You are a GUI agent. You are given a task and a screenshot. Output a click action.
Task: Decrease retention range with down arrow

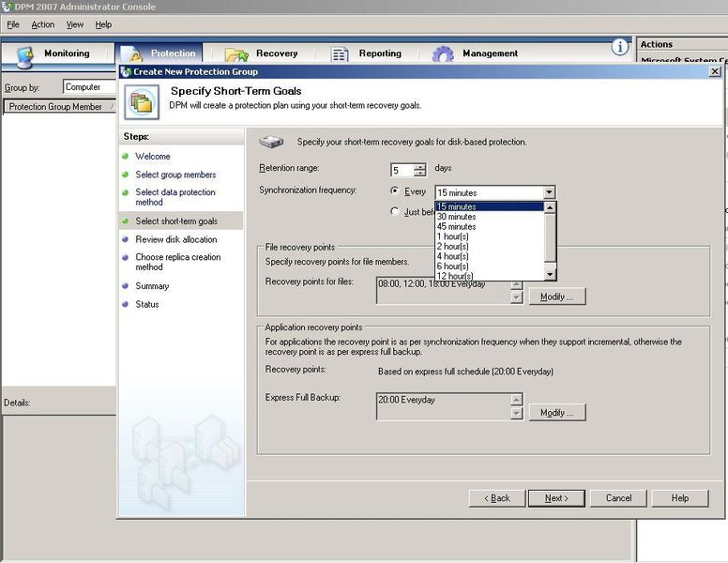pos(419,174)
